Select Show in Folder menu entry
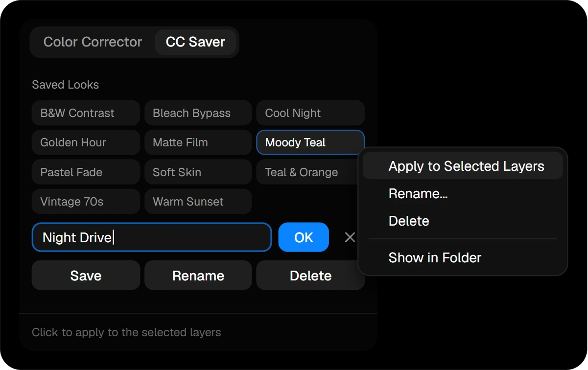The height and width of the screenshot is (370, 588). click(x=463, y=257)
